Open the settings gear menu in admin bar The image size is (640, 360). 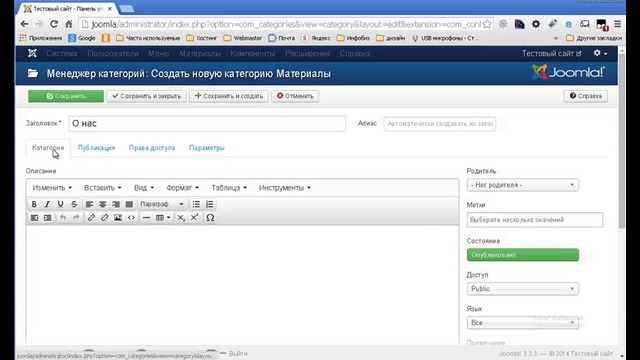[x=600, y=53]
